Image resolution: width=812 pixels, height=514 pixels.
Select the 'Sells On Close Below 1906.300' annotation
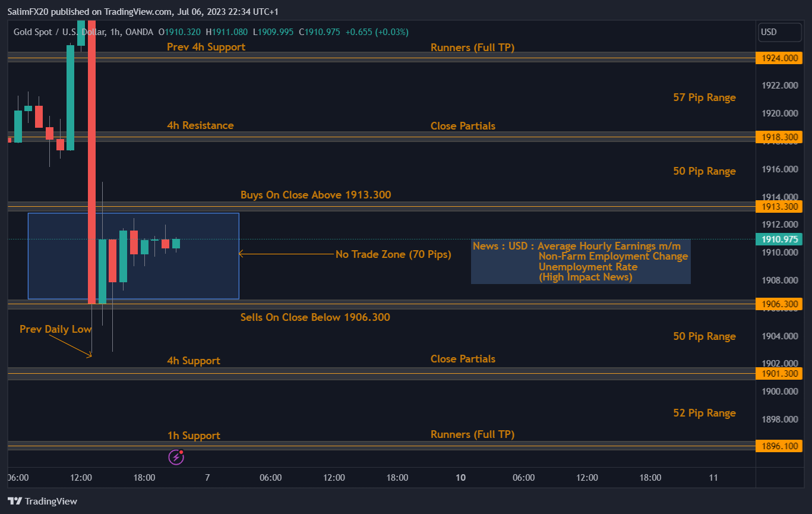pyautogui.click(x=315, y=317)
